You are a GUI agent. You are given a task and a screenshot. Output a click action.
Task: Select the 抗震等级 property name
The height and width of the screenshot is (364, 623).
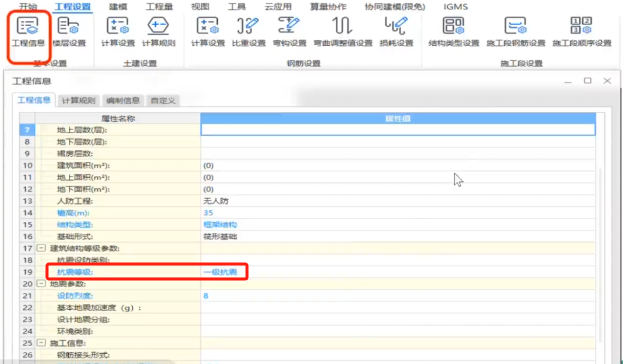click(x=75, y=272)
